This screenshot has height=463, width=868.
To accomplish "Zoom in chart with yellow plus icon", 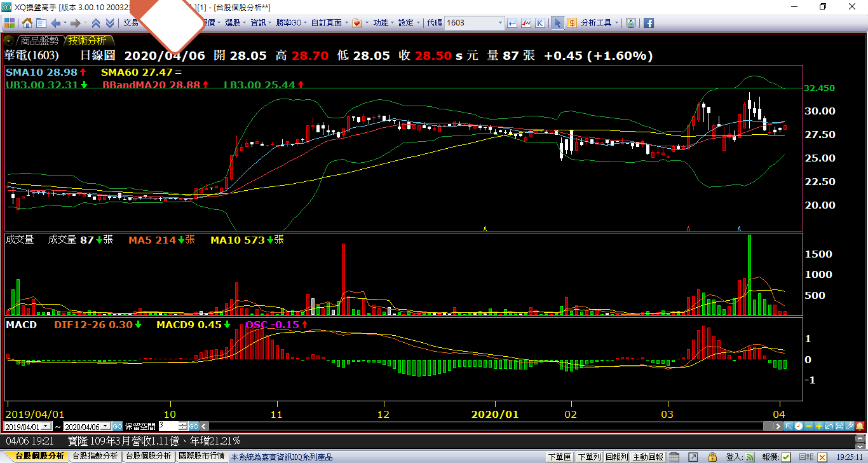I will [x=819, y=426].
